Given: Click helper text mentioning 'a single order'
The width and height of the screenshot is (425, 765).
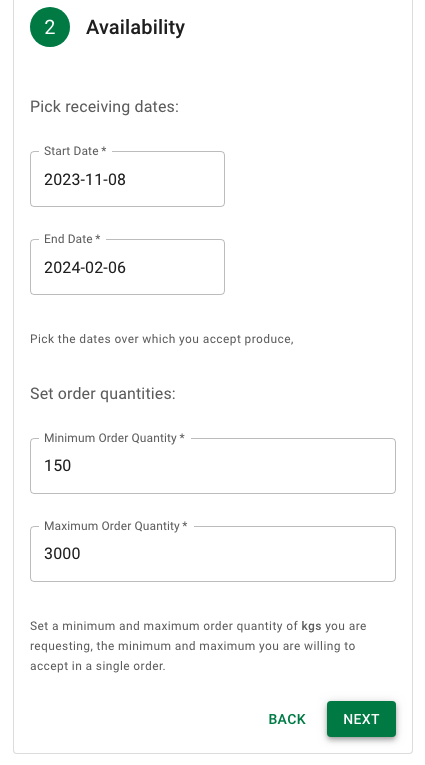Looking at the screenshot, I should point(198,646).
